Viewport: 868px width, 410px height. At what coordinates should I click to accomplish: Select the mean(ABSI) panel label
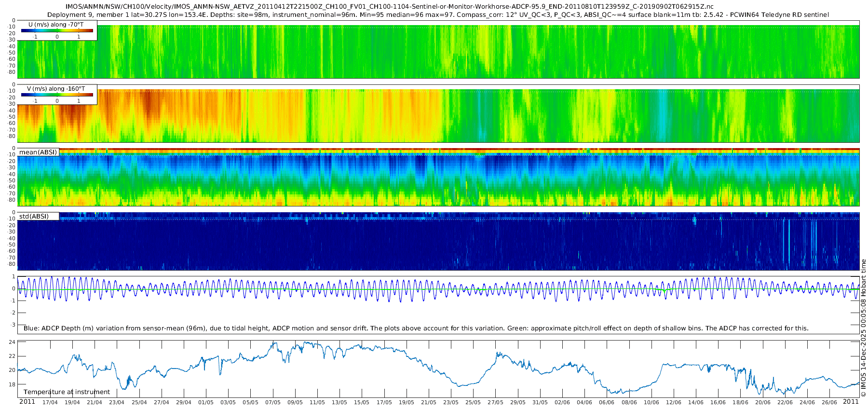38,152
